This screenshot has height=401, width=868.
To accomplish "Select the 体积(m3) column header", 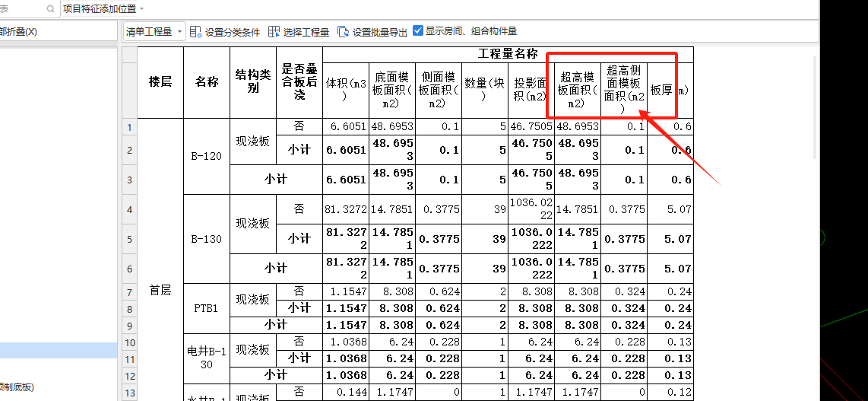I will pos(346,91).
